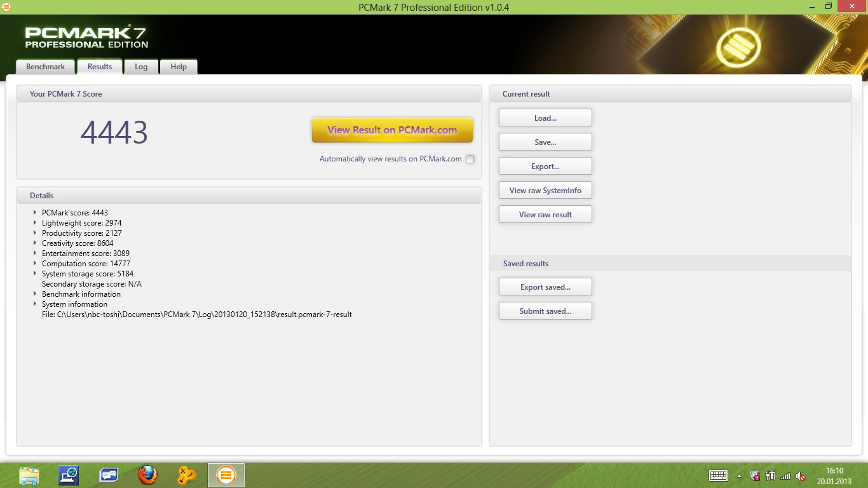This screenshot has width=868, height=488.
Task: Click View raw SystemInfo button
Action: (545, 190)
